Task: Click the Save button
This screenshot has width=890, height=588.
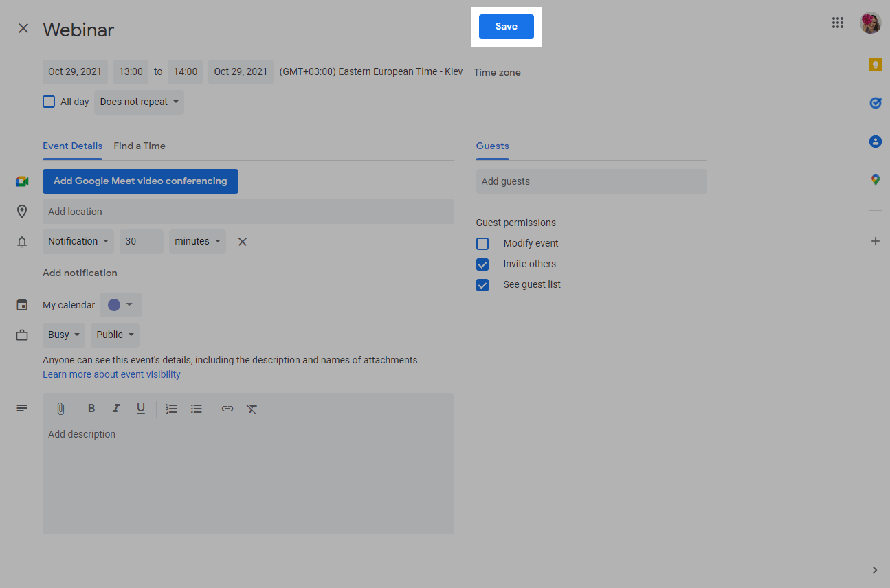Action: [506, 27]
